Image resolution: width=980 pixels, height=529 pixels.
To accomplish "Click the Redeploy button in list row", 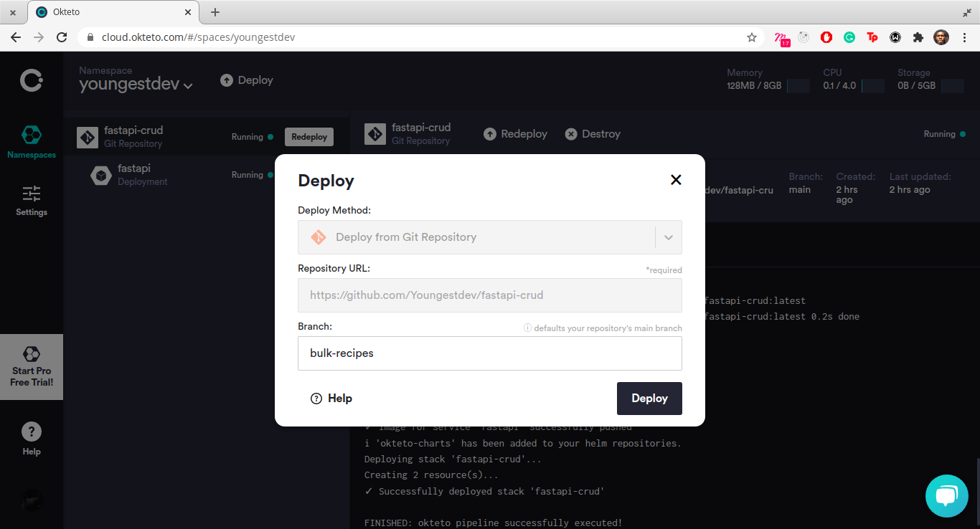I will click(x=309, y=137).
